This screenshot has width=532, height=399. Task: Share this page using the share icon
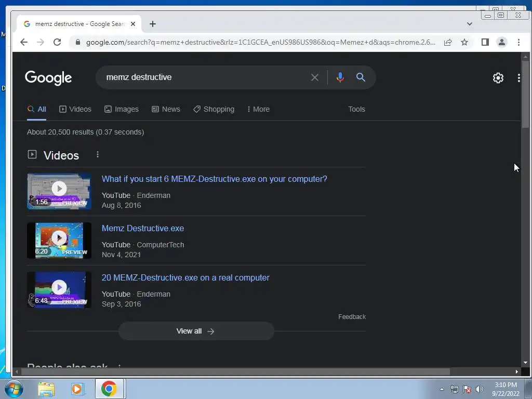tap(448, 42)
